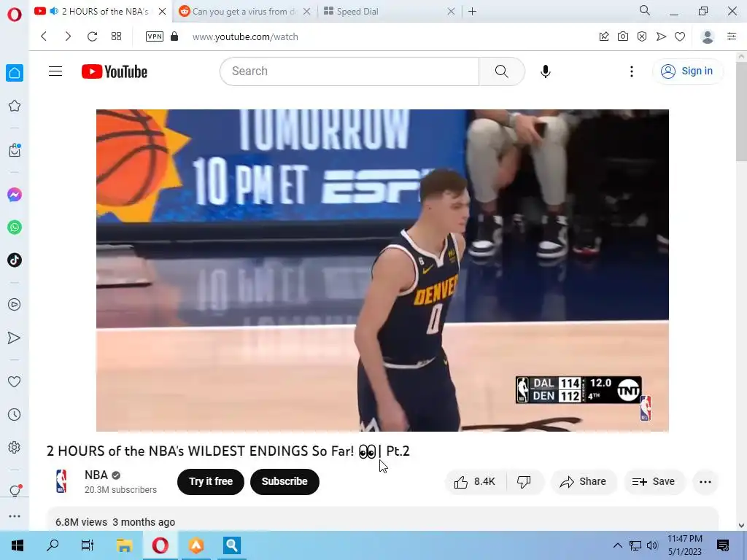
Task: Start voice search with microphone
Action: click(546, 71)
